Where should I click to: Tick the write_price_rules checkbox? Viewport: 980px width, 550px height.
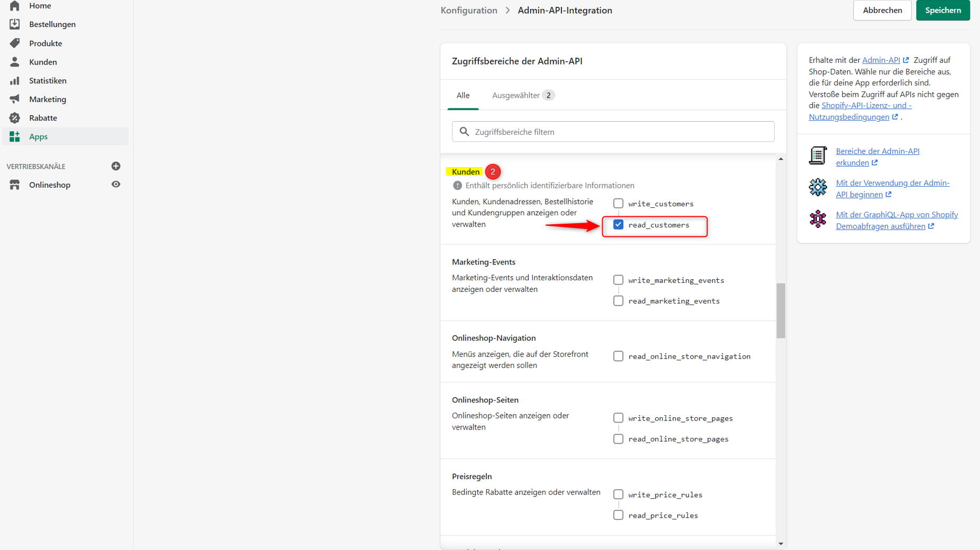point(618,494)
